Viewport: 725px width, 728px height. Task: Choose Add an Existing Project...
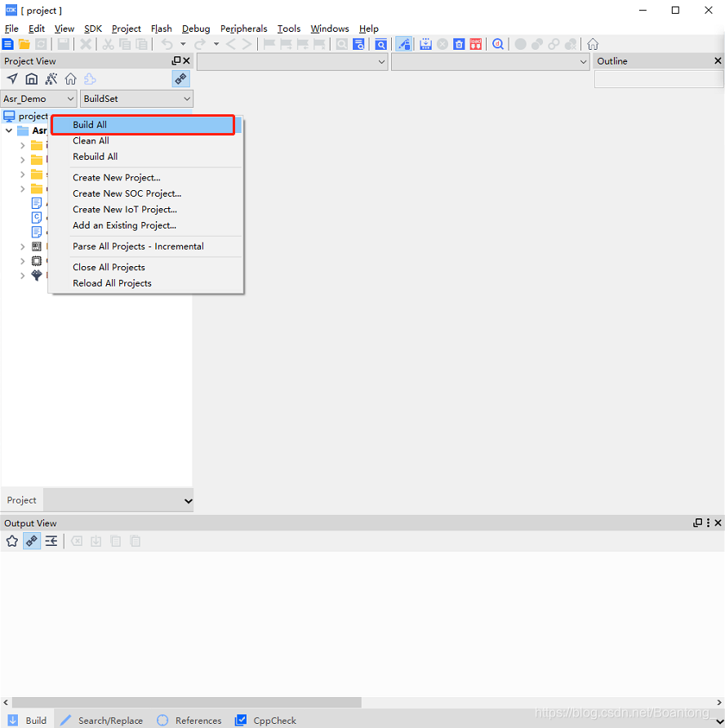click(x=146, y=225)
